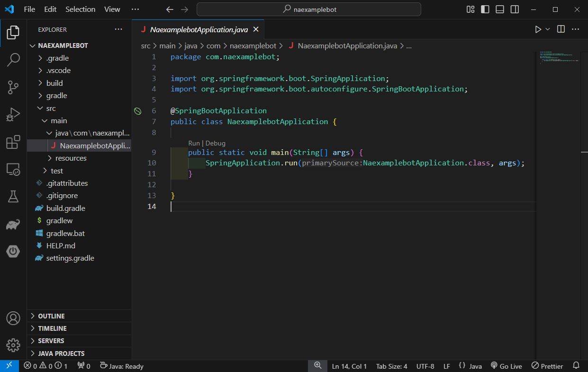Screen dimensions: 588x372
Task: Click the remote window indicator in the status bar
Action: click(x=9, y=366)
